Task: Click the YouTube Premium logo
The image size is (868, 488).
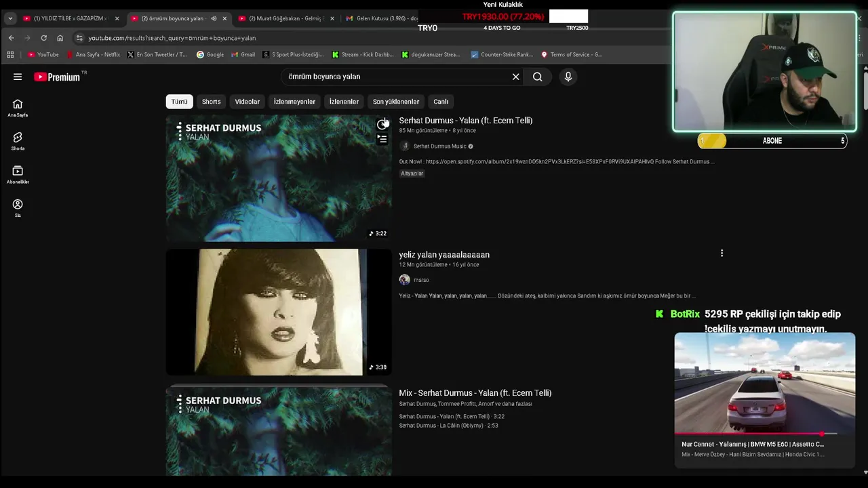Action: click(x=58, y=77)
